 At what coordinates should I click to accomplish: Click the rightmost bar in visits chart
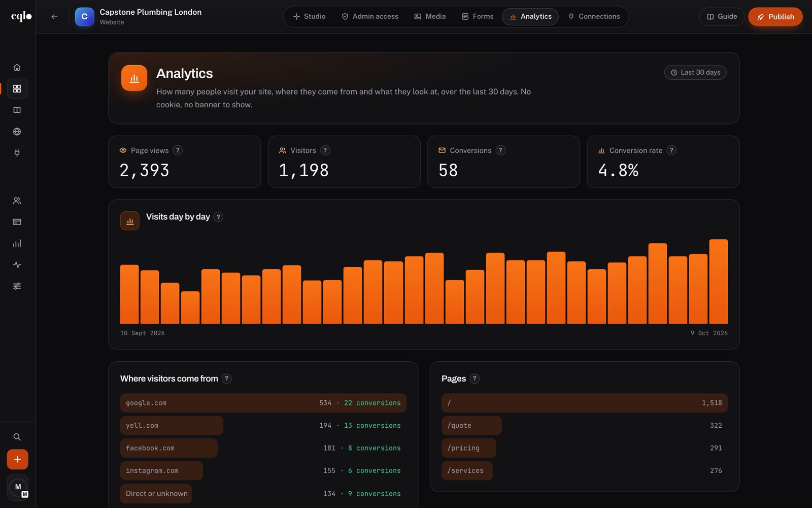pyautogui.click(x=718, y=281)
